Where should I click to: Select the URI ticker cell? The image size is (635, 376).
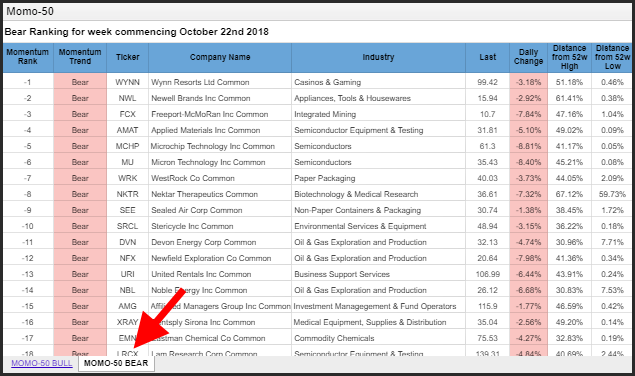pyautogui.click(x=128, y=274)
